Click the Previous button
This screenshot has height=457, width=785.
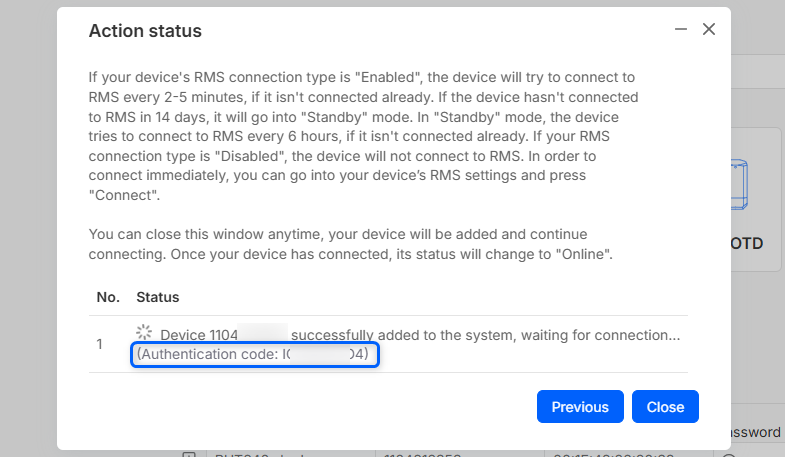point(580,407)
